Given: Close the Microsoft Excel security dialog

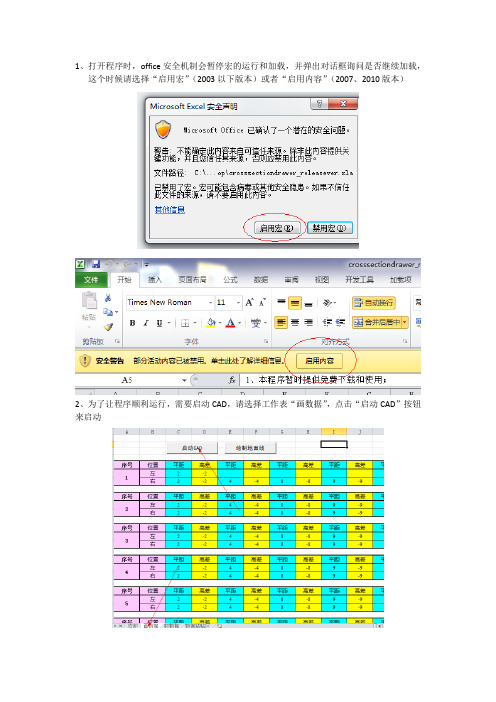Looking at the screenshot, I should (343, 104).
